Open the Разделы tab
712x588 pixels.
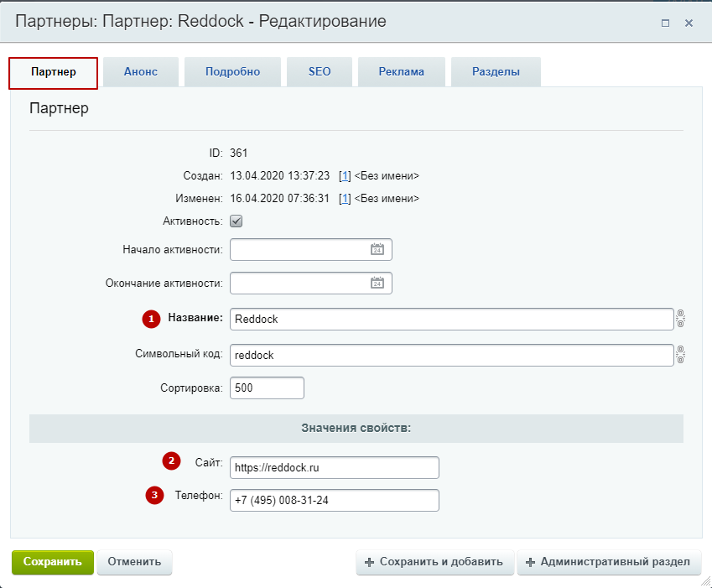(496, 72)
